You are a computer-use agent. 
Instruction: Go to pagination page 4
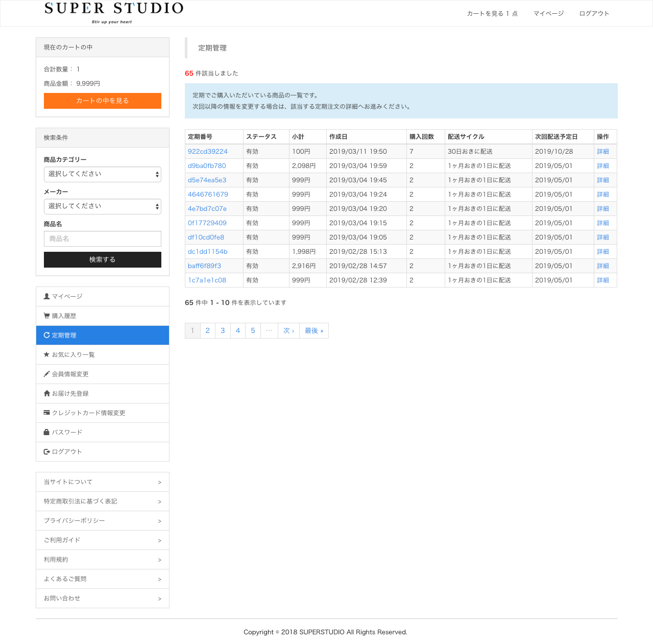pos(238,330)
